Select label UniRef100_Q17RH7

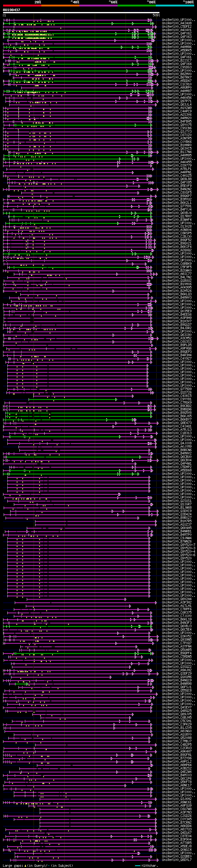click(x=177, y=216)
